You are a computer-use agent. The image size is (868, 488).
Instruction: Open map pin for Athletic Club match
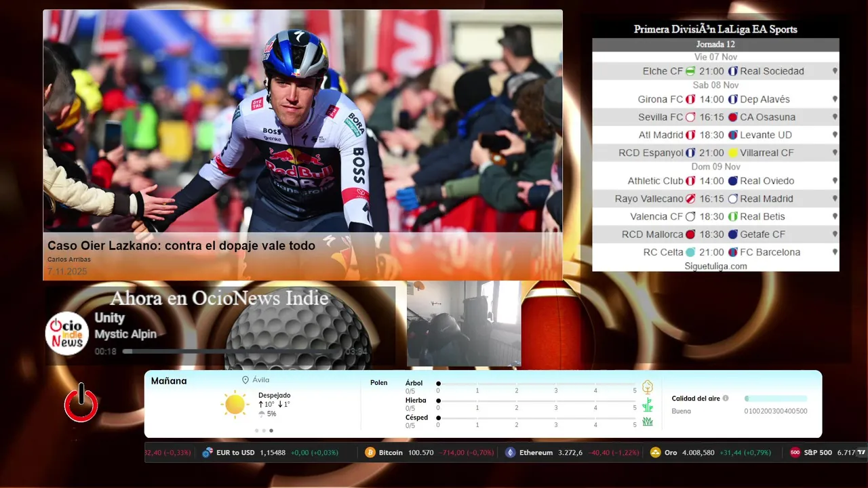[x=835, y=181]
